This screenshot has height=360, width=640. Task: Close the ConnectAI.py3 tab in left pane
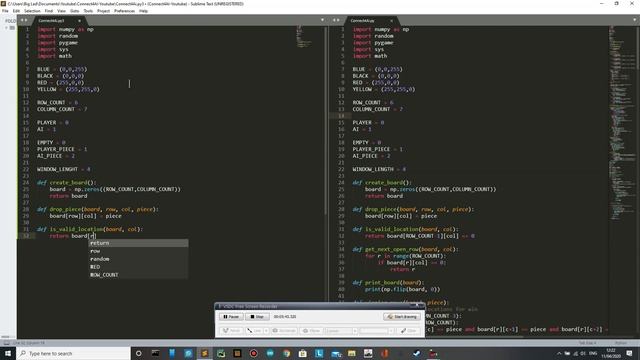coord(79,20)
